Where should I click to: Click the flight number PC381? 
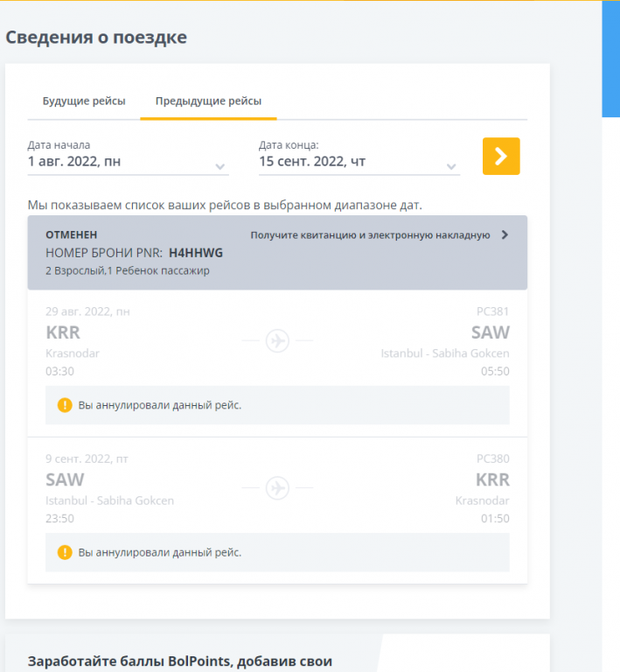click(x=493, y=311)
